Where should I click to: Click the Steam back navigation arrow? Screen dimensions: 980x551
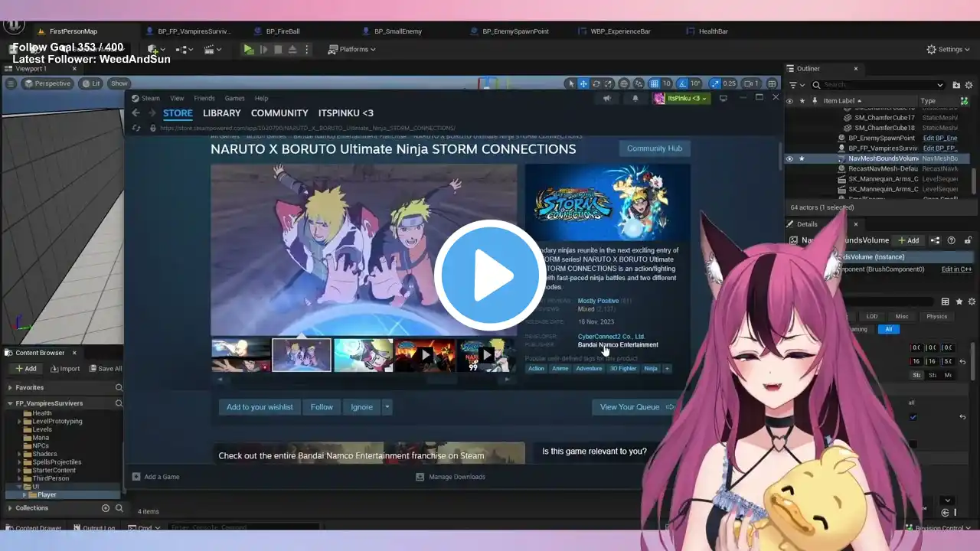tap(136, 112)
